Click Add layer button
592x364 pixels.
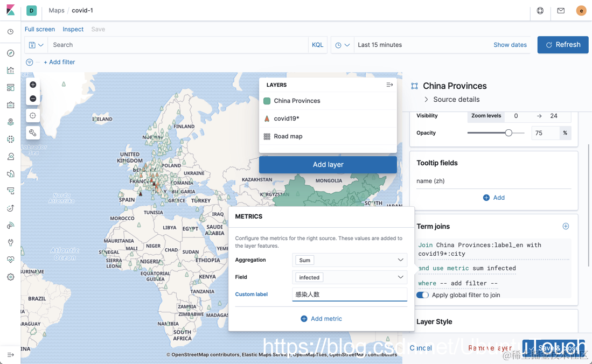pyautogui.click(x=328, y=165)
